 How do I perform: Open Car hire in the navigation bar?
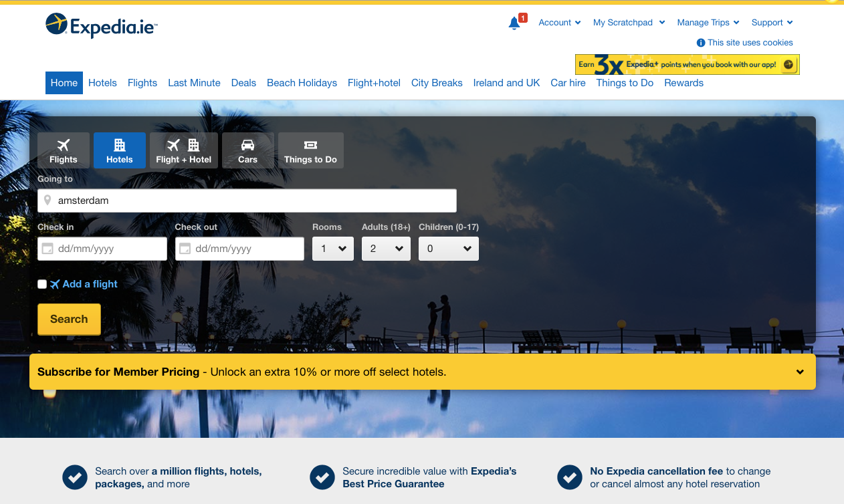(568, 83)
